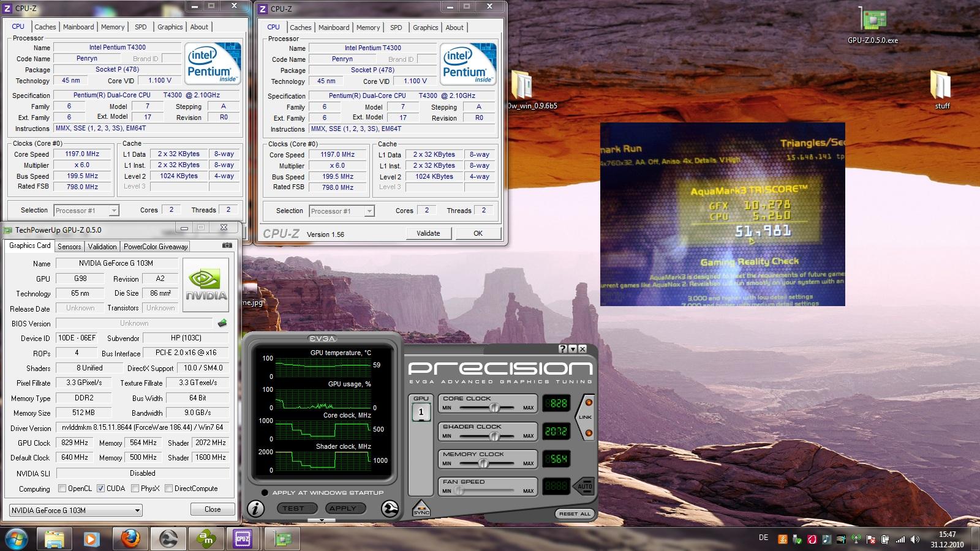
Task: Click the Shader Clock slider handle
Action: [x=494, y=436]
